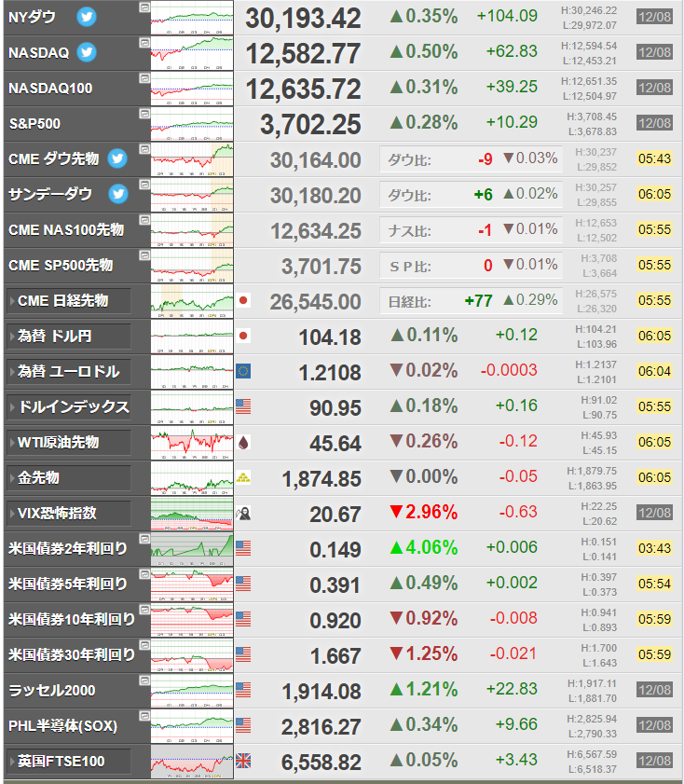Click the small chart icon in 米国債券5年利回り row

pyautogui.click(x=144, y=574)
